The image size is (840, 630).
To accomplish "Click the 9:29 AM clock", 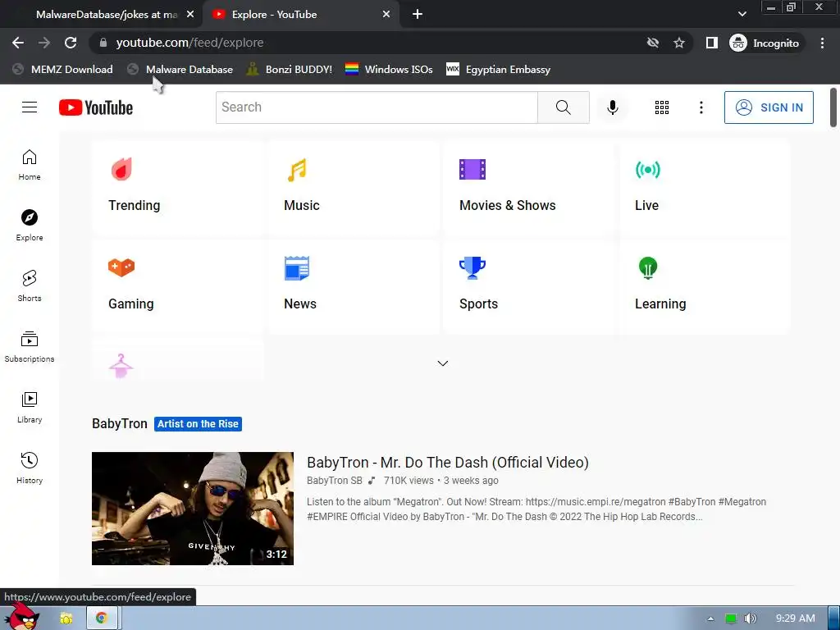I will pyautogui.click(x=796, y=619).
